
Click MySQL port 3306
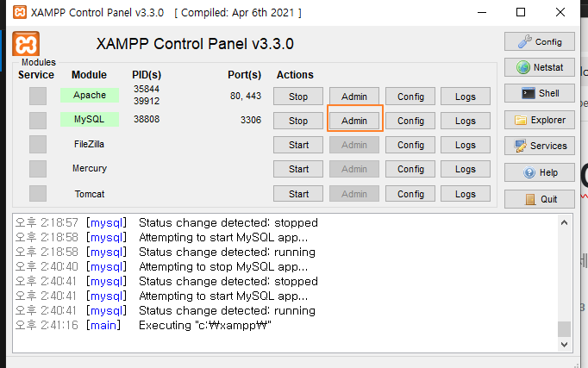tap(251, 120)
